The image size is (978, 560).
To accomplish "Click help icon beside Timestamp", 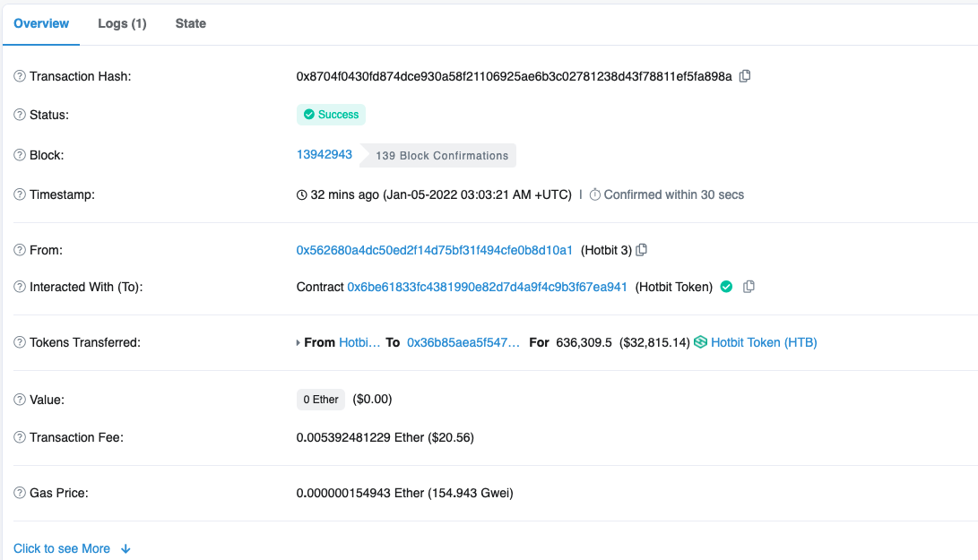I will (x=20, y=194).
